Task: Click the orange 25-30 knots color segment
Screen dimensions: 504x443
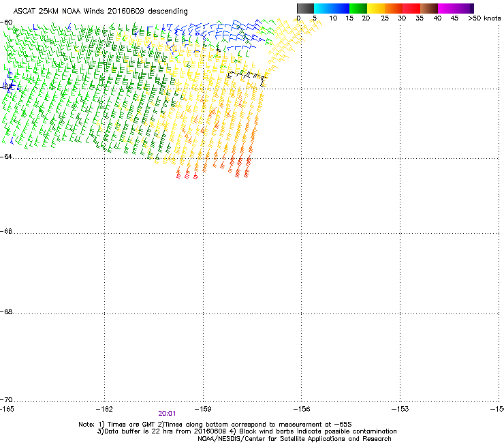Action: pyautogui.click(x=394, y=8)
